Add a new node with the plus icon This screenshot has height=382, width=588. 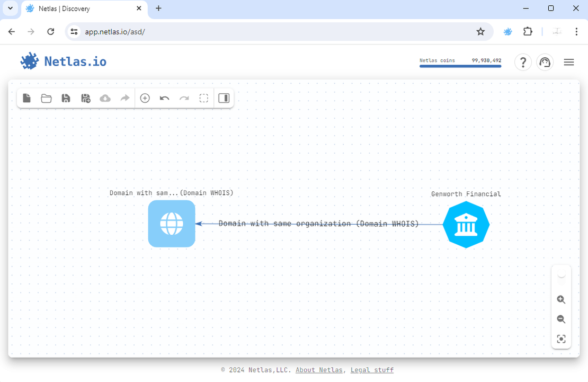pos(145,98)
